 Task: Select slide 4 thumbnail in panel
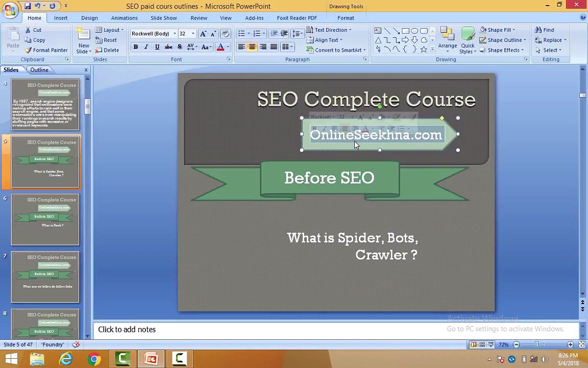pos(45,104)
